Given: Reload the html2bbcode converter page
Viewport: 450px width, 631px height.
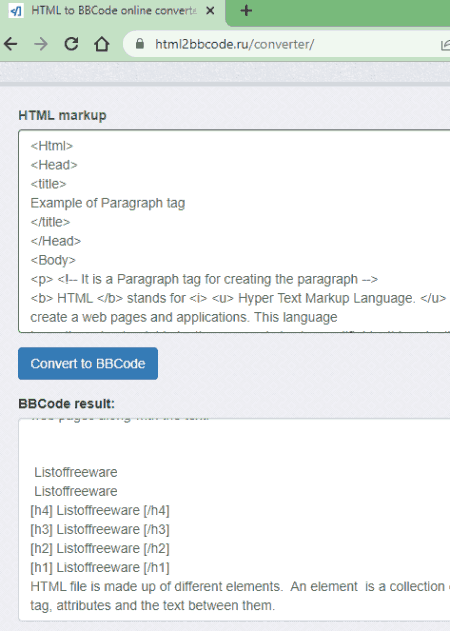Looking at the screenshot, I should pyautogui.click(x=71, y=44).
